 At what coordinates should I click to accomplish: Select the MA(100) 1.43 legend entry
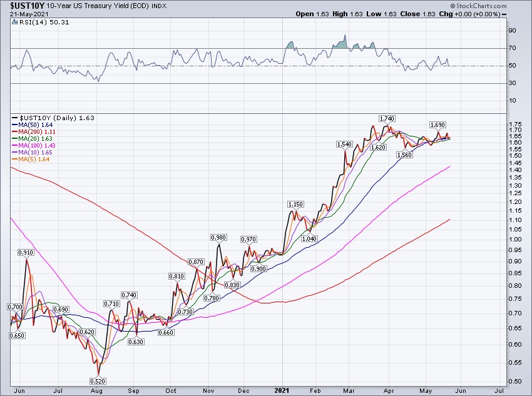(38, 145)
